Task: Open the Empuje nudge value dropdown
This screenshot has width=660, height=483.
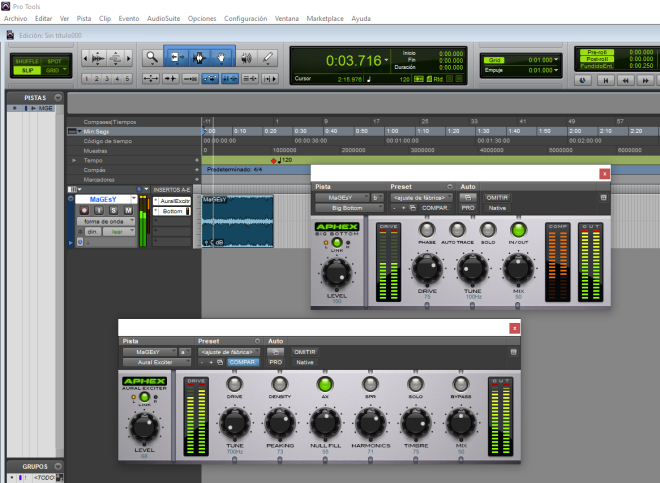Action: coord(556,70)
